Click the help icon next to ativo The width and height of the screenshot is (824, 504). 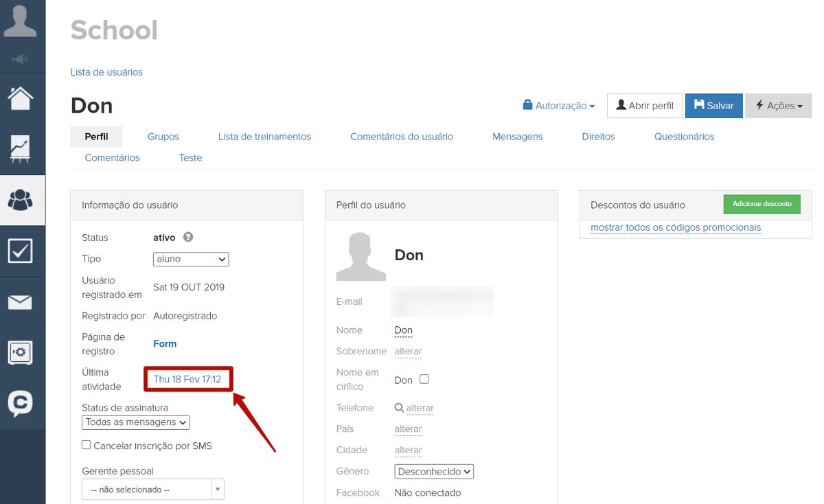tap(188, 237)
